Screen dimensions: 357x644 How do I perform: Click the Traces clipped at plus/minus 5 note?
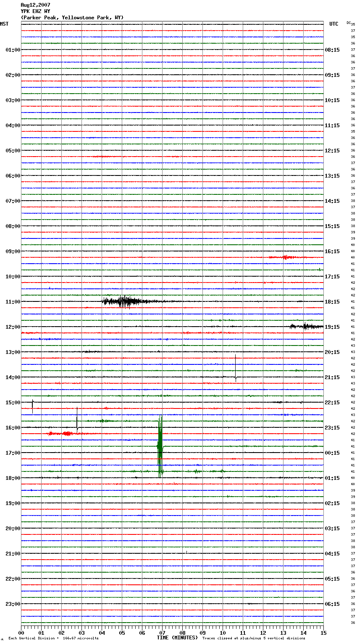(254, 639)
